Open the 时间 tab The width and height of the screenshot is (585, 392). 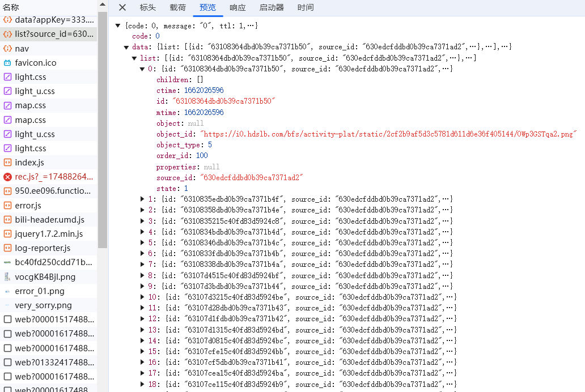coord(306,7)
